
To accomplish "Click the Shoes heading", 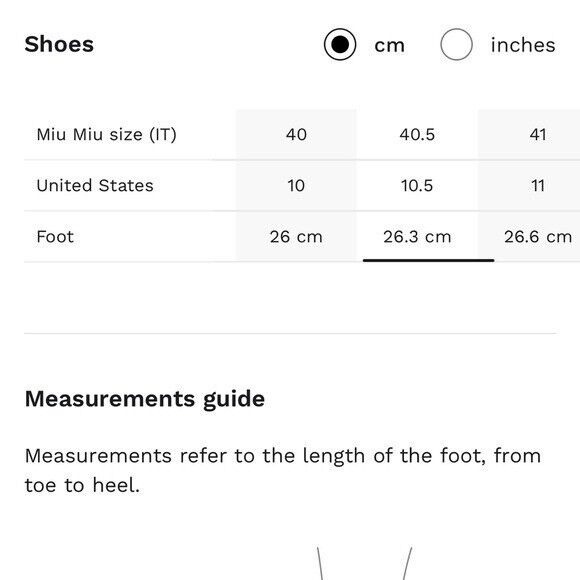I will pyautogui.click(x=59, y=44).
